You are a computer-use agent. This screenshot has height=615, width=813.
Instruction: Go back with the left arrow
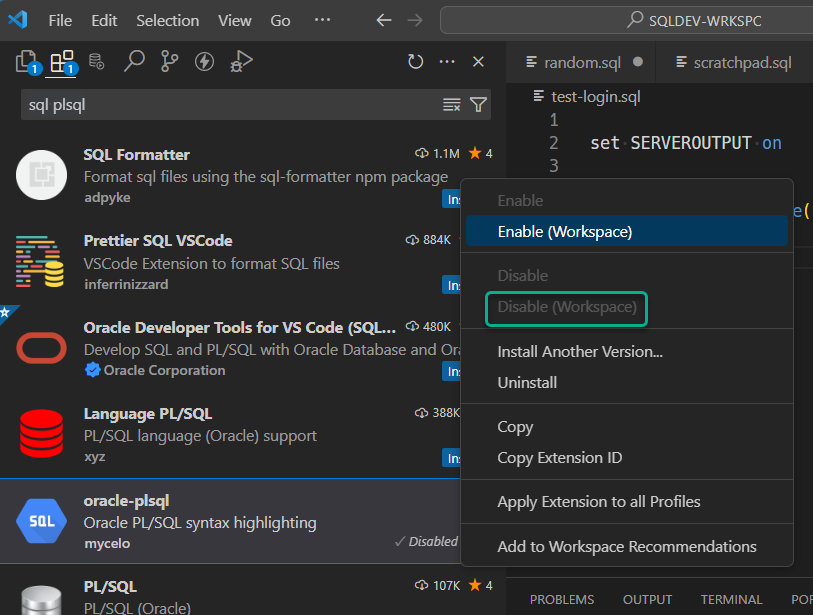click(384, 20)
